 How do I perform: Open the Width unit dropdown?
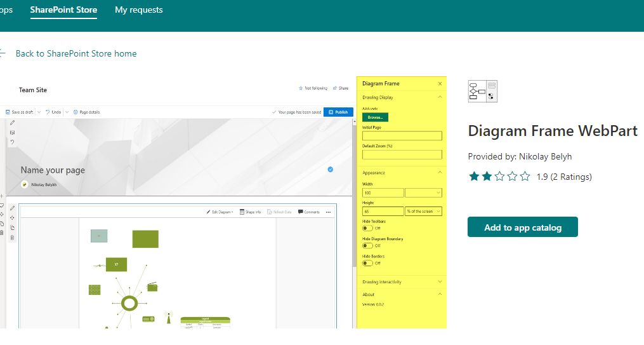[x=423, y=193]
